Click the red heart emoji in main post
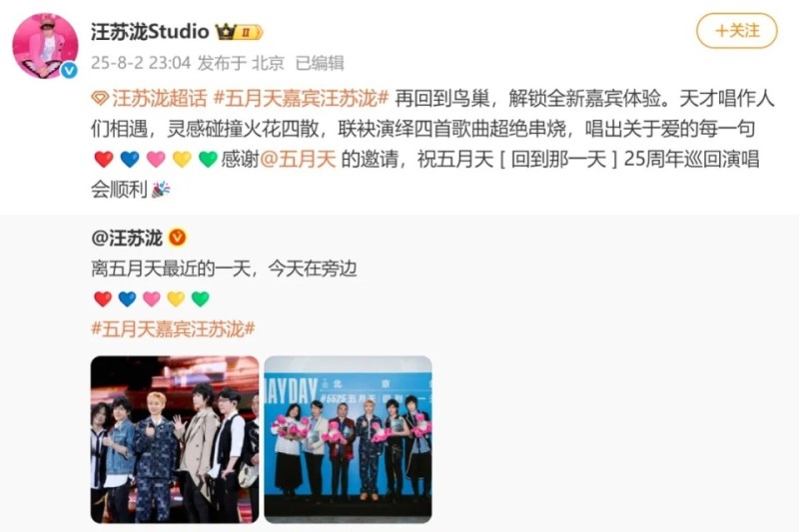Viewport: 799px width, 532px height. 104,159
